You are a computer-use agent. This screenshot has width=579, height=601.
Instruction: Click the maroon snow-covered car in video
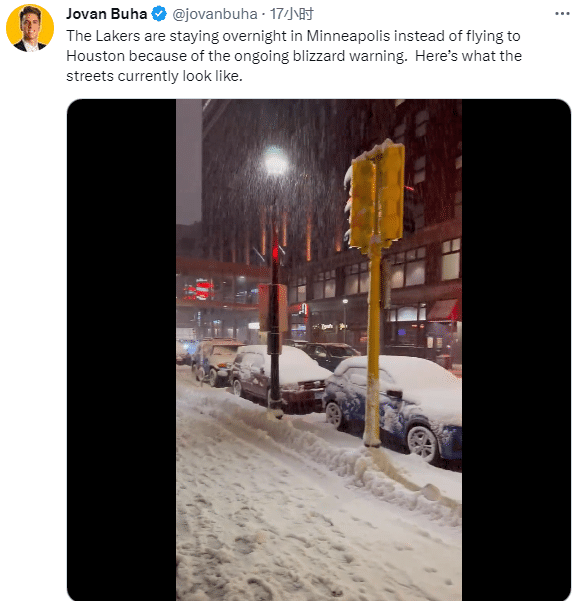pyautogui.click(x=279, y=378)
